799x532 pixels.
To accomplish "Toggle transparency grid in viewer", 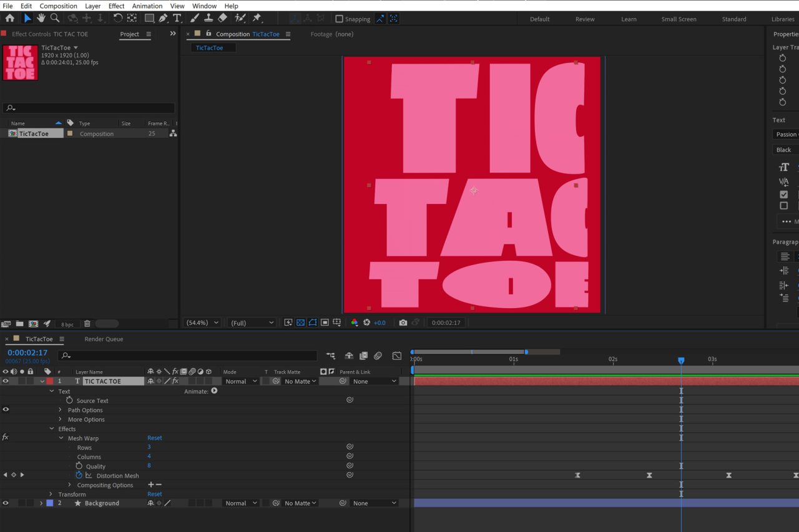I will (x=300, y=322).
